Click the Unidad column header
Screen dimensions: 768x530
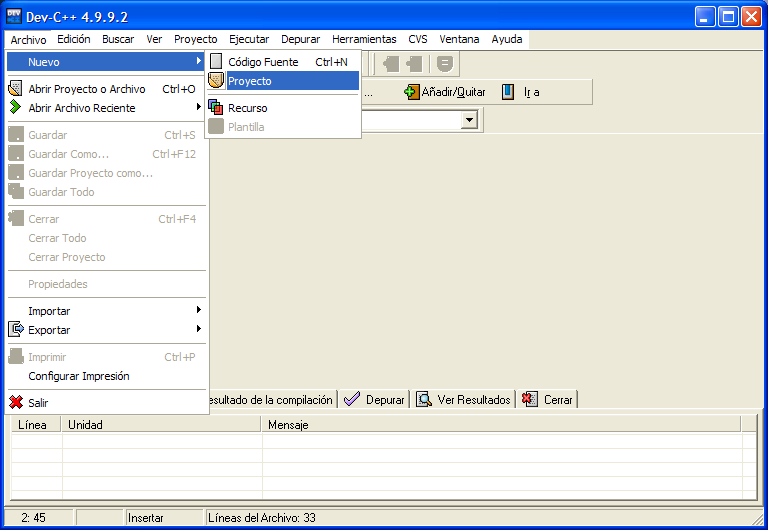point(161,424)
